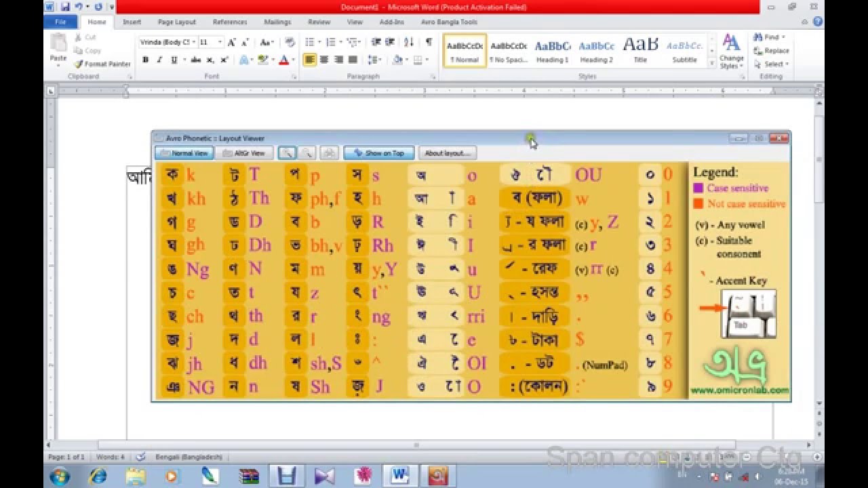Align text left
868x488 pixels.
tap(310, 60)
